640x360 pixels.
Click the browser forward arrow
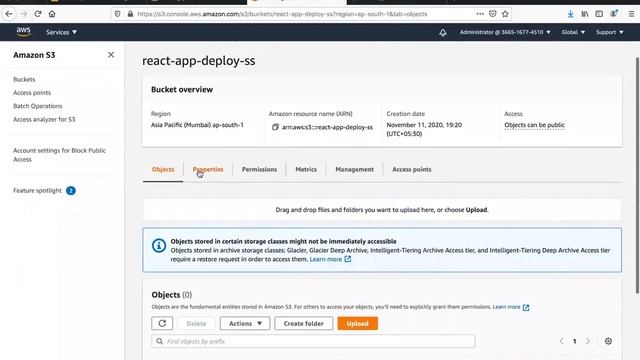23,14
